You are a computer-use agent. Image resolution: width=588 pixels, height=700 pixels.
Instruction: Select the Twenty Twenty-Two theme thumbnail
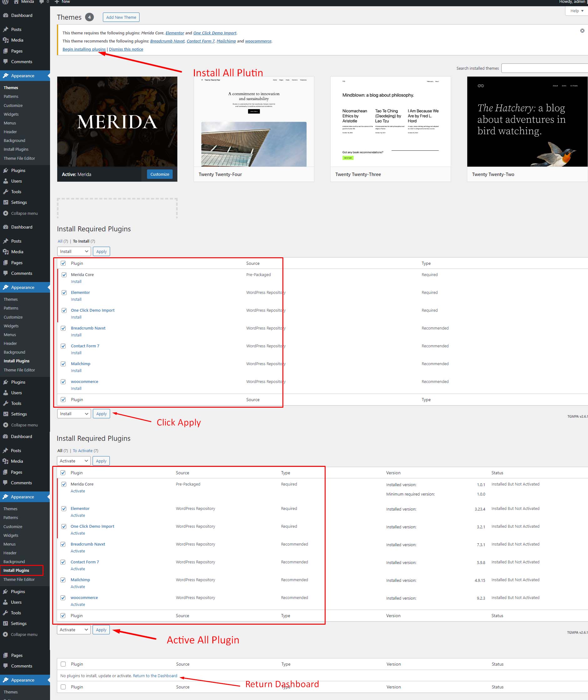[527, 122]
